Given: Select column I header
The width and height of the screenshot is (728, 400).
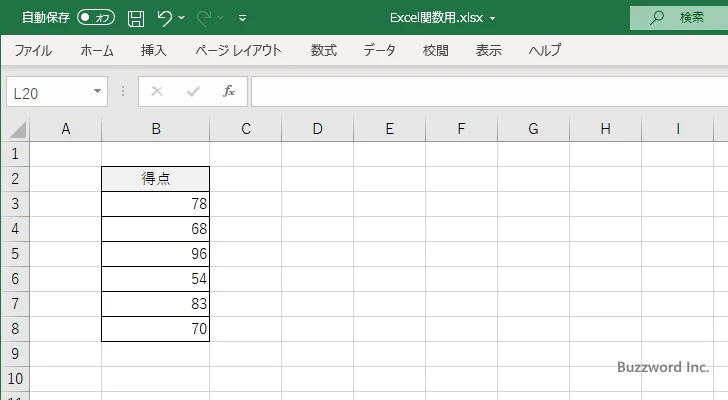Looking at the screenshot, I should coord(677,129).
